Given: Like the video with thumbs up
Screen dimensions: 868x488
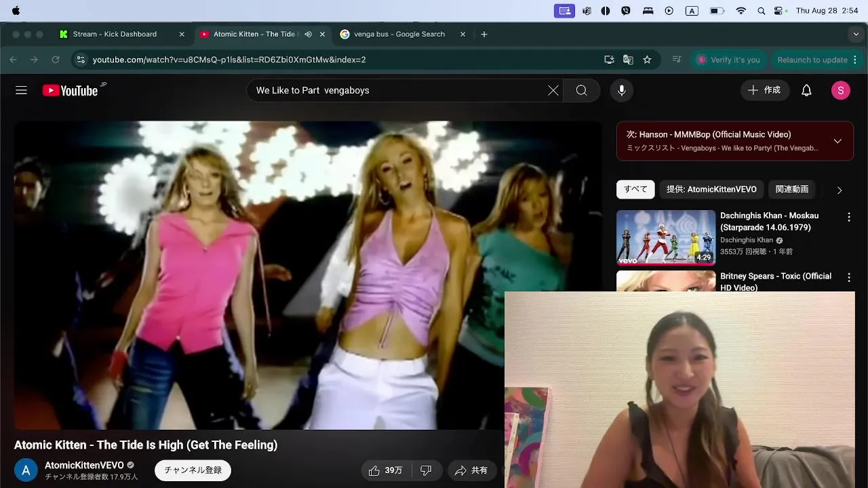Looking at the screenshot, I should [385, 470].
